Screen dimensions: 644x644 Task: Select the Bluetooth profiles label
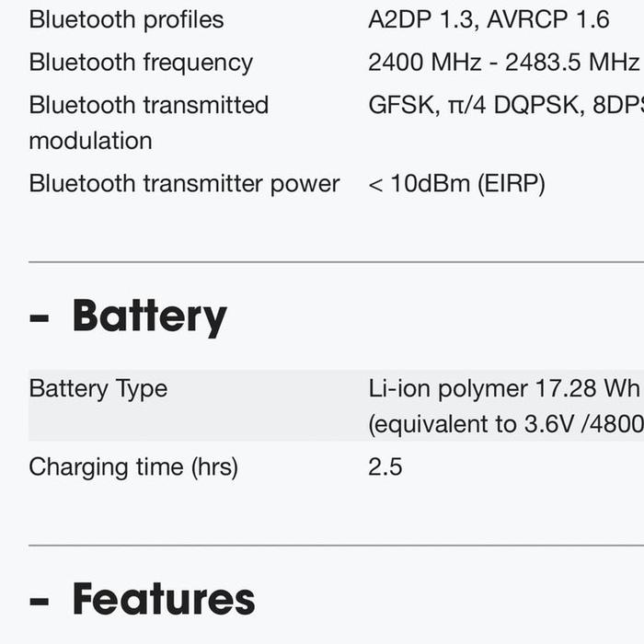pyautogui.click(x=126, y=19)
